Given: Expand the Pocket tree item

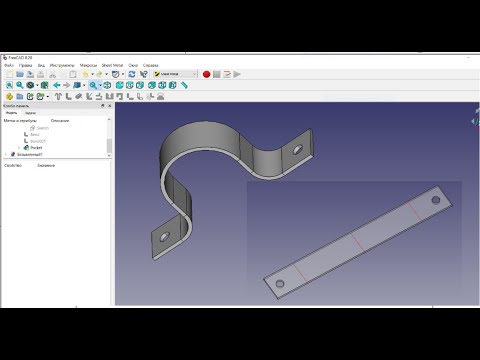Looking at the screenshot, I should 19,148.
